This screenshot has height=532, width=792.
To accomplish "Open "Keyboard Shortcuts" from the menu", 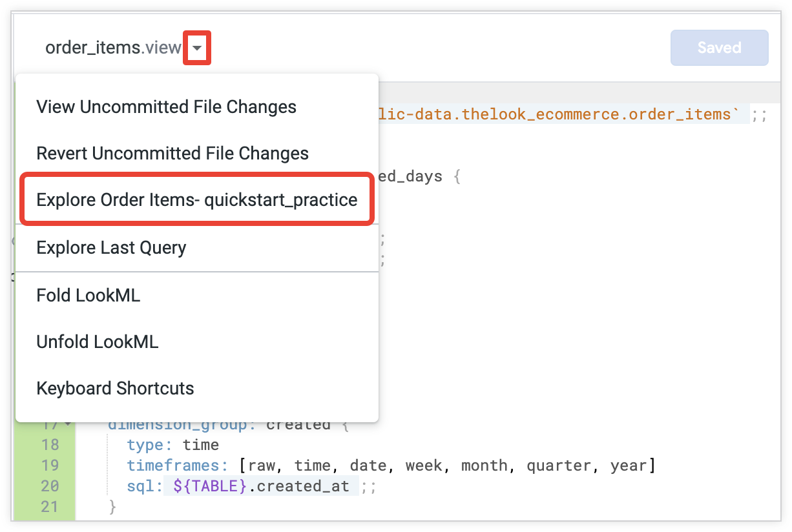I will pos(115,388).
